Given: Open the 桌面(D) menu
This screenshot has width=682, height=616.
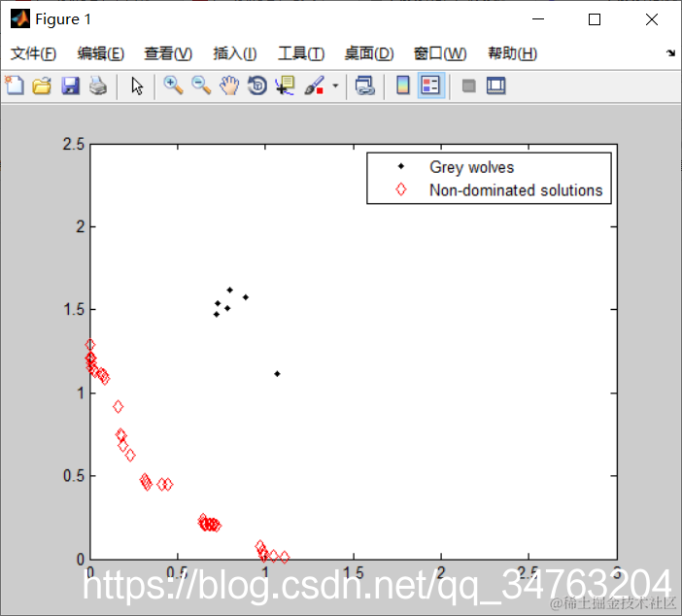Looking at the screenshot, I should (369, 54).
